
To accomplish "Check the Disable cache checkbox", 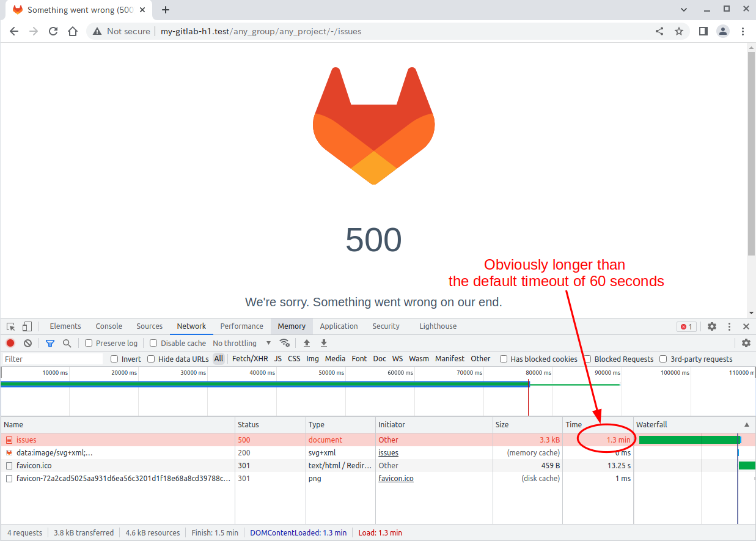I will 153,343.
